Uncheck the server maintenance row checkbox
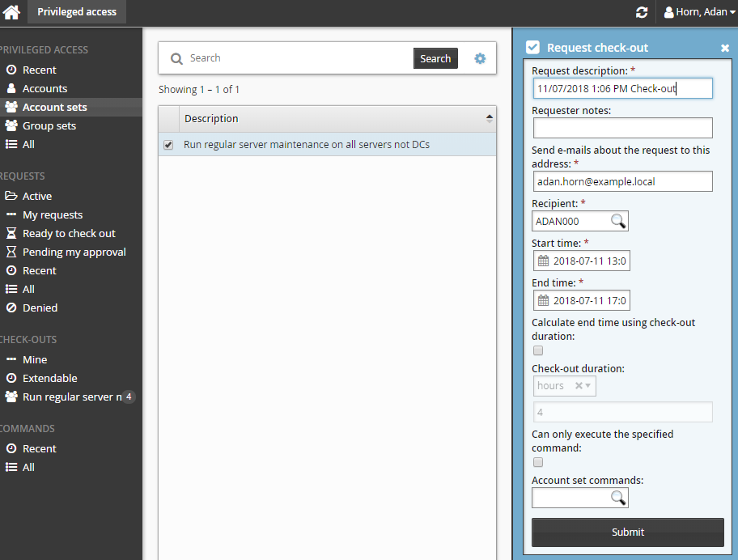The image size is (738, 560). pos(168,145)
